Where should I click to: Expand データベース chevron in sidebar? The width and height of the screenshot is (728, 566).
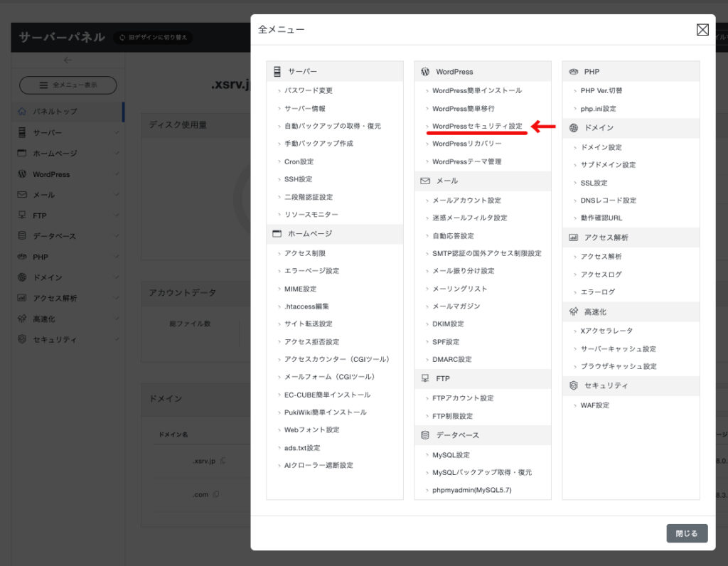click(117, 236)
